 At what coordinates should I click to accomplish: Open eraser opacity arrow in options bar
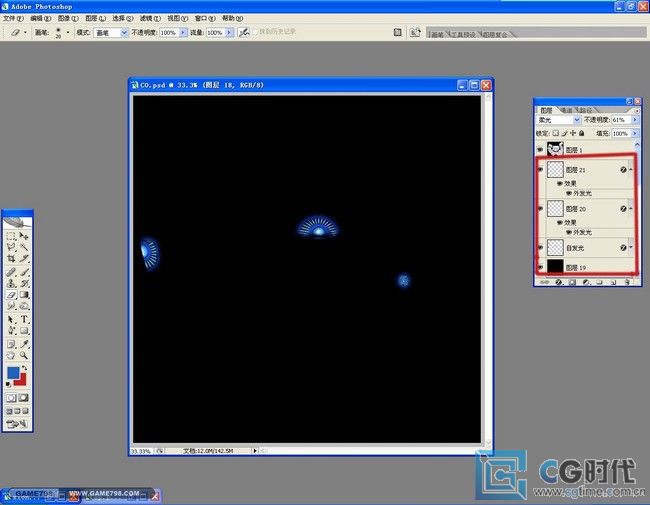[x=183, y=33]
